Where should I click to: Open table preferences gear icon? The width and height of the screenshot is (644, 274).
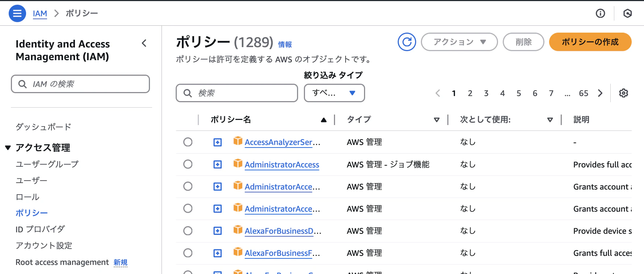(x=624, y=93)
